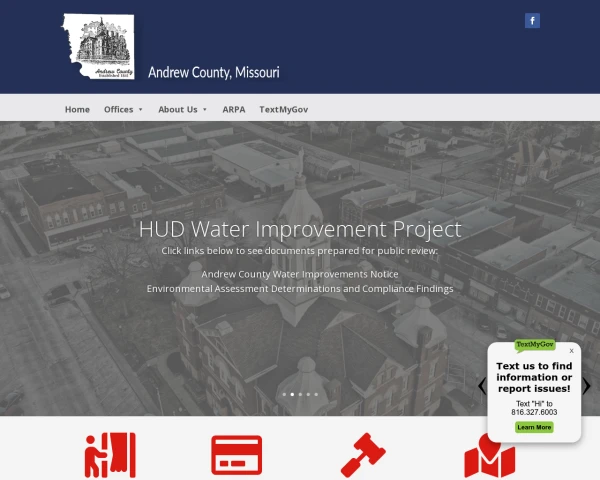The width and height of the screenshot is (600, 480).
Task: Click the green Learn More button
Action: pyautogui.click(x=534, y=427)
